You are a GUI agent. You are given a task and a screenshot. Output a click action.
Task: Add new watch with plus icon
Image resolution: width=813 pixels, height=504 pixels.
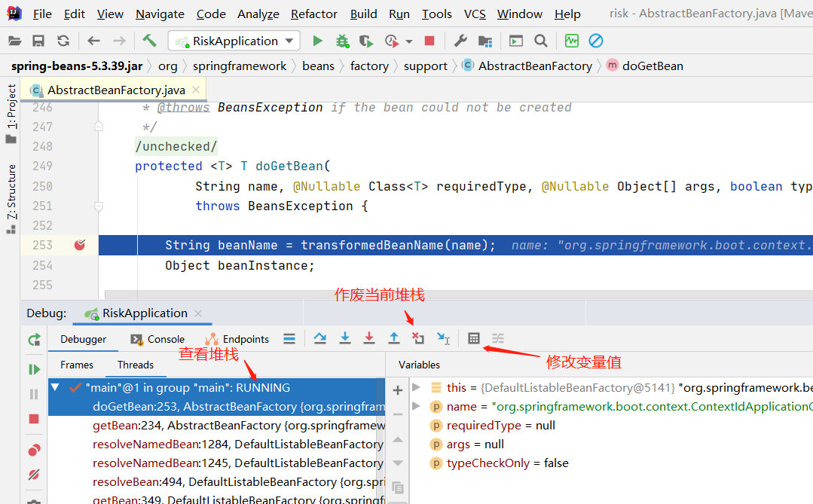click(x=398, y=390)
